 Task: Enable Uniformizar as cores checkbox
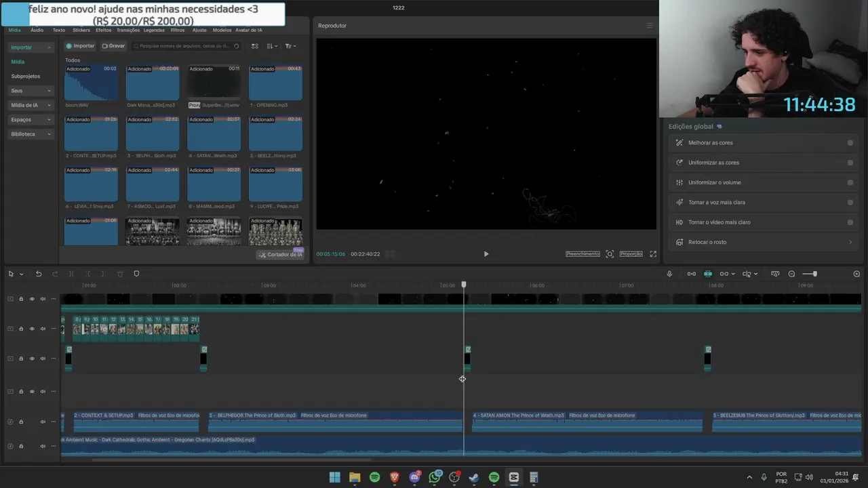click(x=850, y=163)
